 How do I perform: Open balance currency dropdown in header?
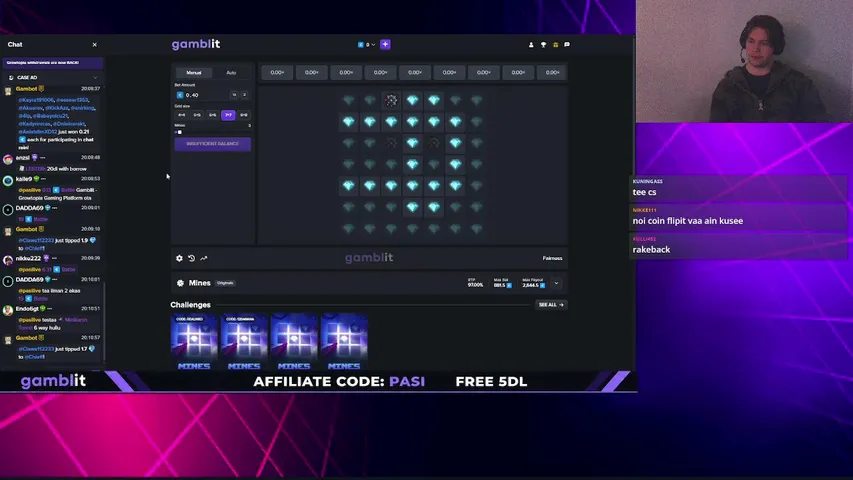[367, 45]
